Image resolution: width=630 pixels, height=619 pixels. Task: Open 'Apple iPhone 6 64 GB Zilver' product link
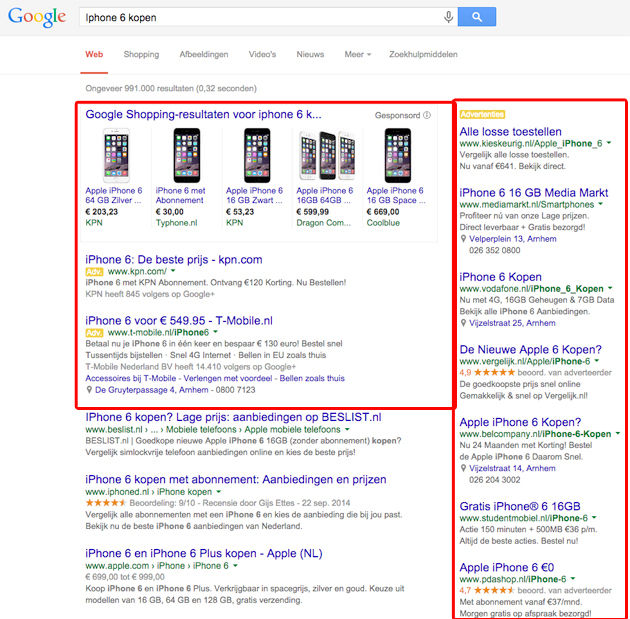[114, 196]
